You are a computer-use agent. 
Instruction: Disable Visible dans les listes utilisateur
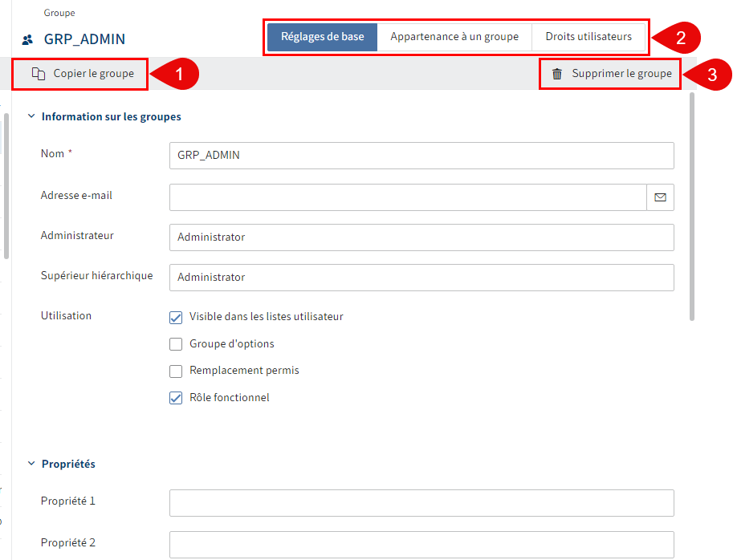pos(176,317)
